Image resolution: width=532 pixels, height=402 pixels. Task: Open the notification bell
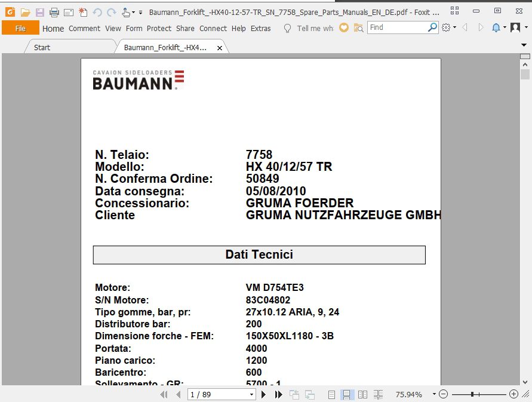496,27
